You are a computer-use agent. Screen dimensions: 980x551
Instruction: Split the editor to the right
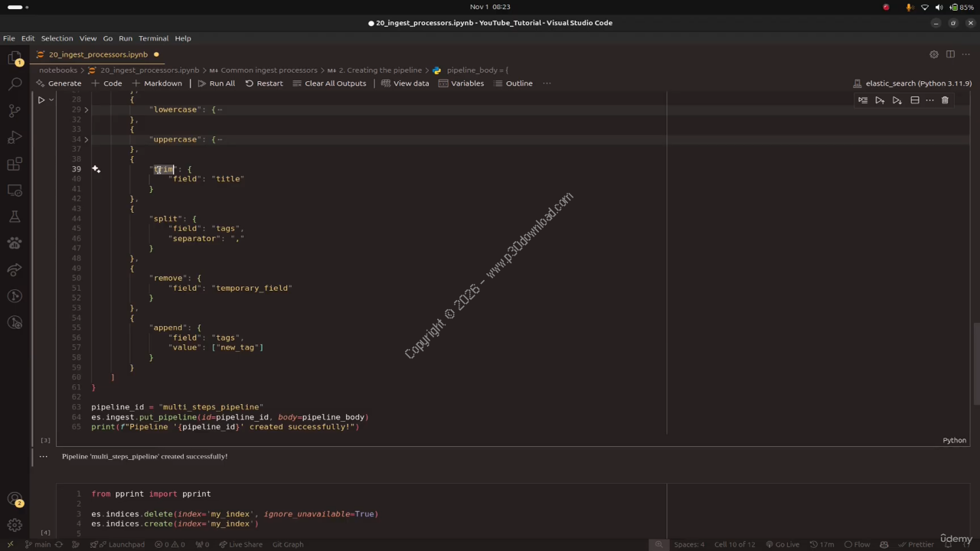pos(950,54)
